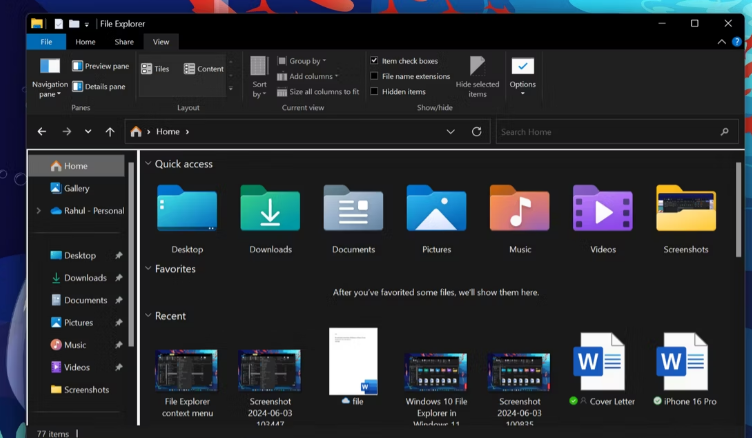This screenshot has height=438, width=752.
Task: Open the Add columns dropdown
Action: click(x=307, y=76)
